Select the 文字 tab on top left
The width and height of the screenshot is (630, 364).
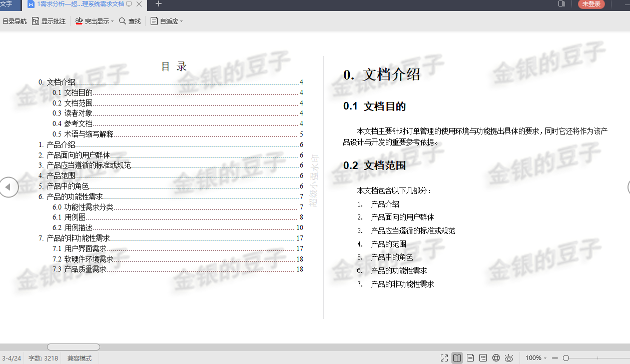click(10, 4)
